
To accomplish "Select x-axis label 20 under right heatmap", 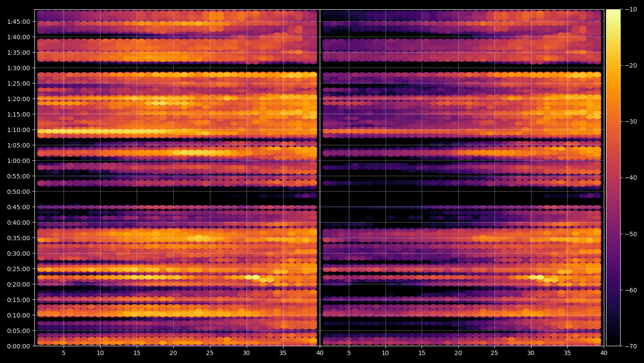I will click(459, 353).
